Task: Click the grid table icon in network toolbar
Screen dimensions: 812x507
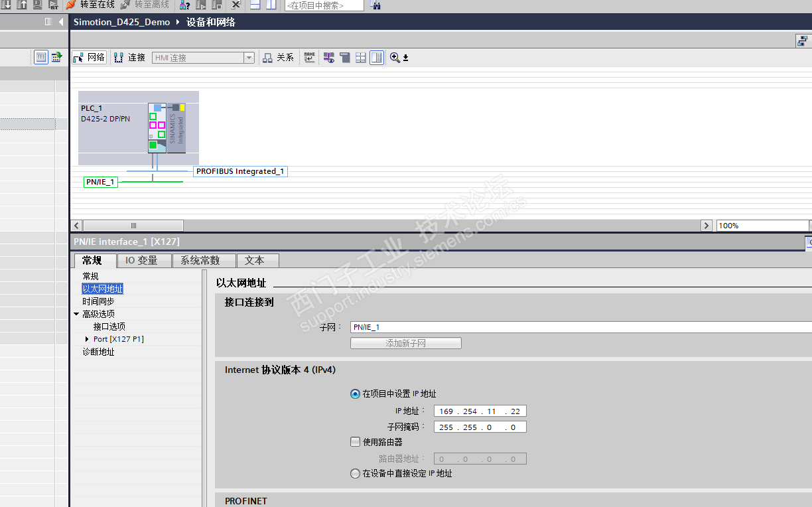Action: point(361,58)
